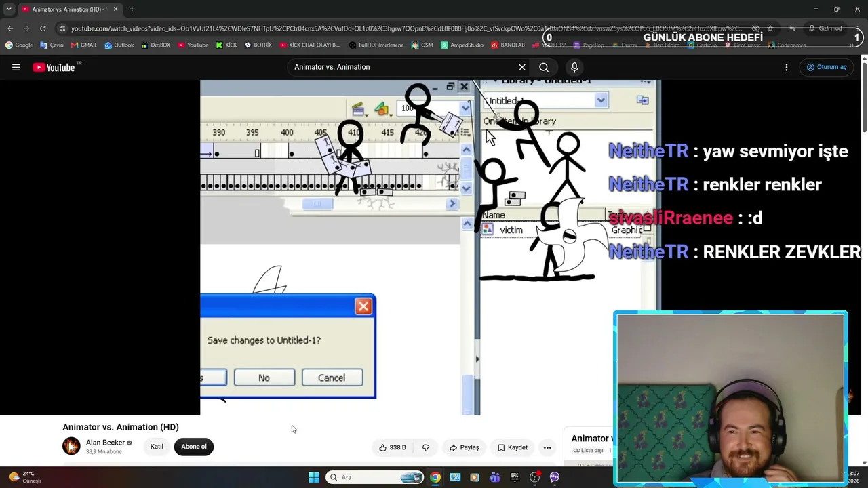
Task: Start voice search with the microphone
Action: [574, 67]
